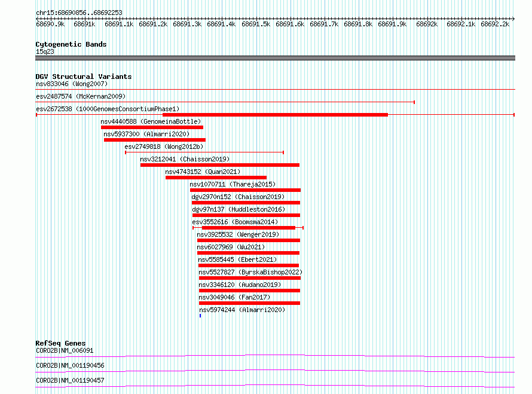
Task: Click the red bar under dgv2970n152
Action: 246,203
